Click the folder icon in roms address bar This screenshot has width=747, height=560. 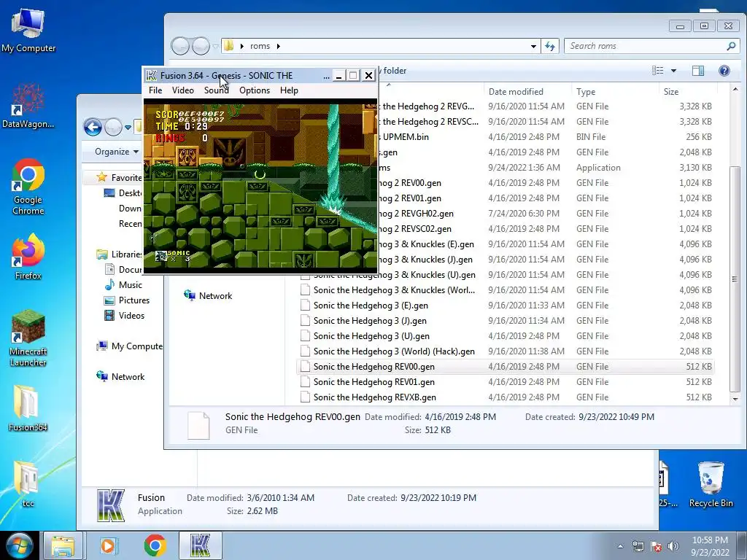[x=229, y=46]
